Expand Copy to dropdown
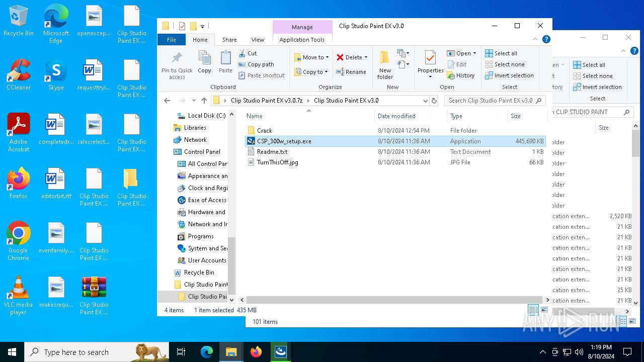 pyautogui.click(x=326, y=72)
